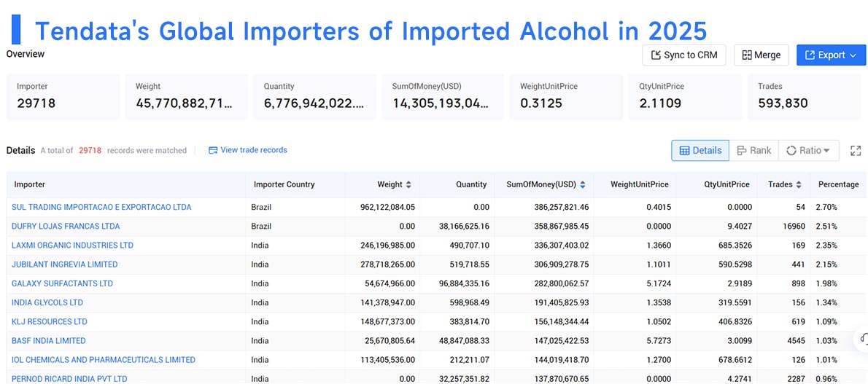Viewport: 868px width, 384px height.
Task: Open SUL TRADING IMPORTACAO E EXPORTACAO LTDA
Action: click(x=101, y=207)
